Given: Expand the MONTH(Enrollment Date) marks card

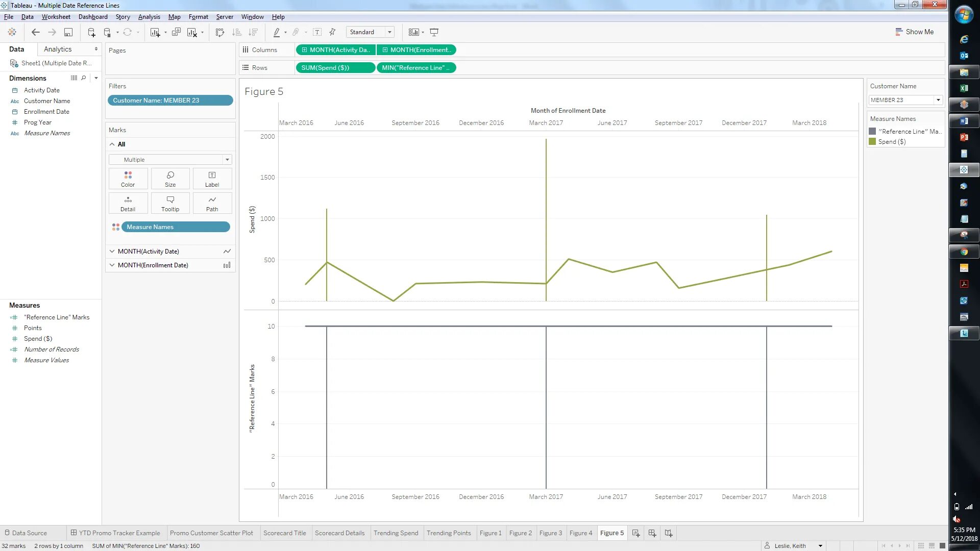Looking at the screenshot, I should (x=112, y=265).
